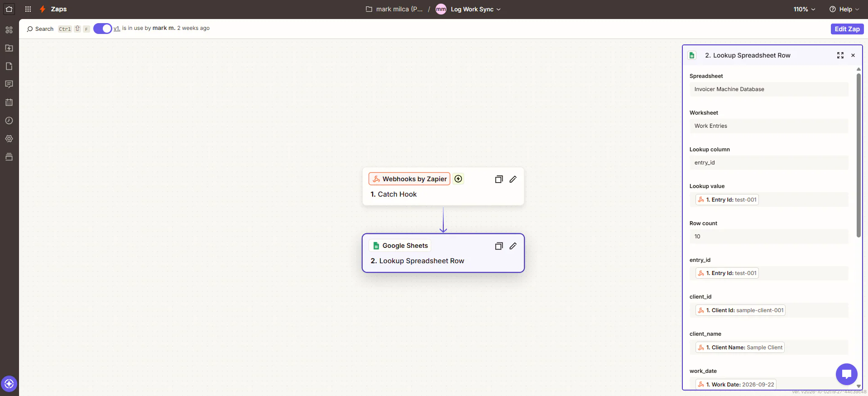The height and width of the screenshot is (396, 868).
Task: Click the Spreadsheet field Invoicer Machine Database
Action: pos(769,89)
